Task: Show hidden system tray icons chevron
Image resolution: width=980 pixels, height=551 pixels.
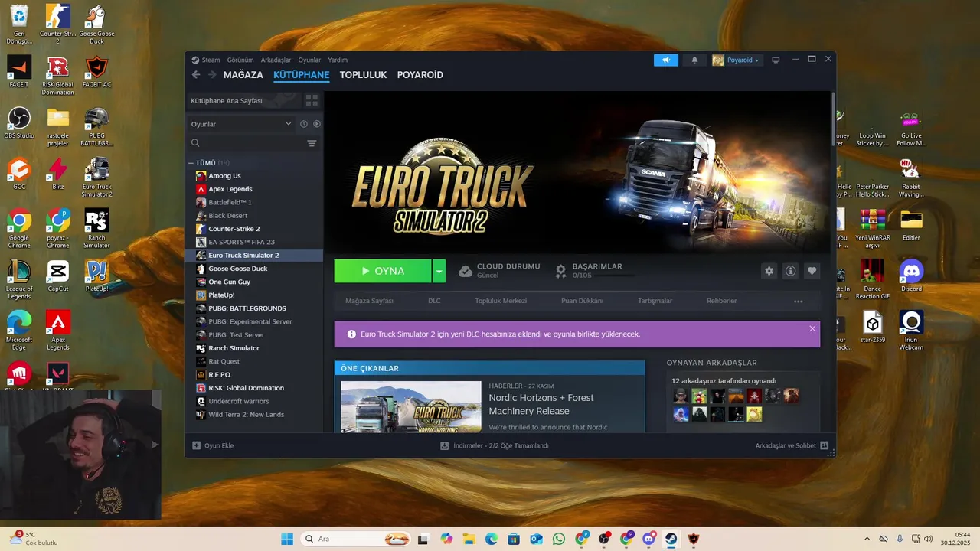Action: tap(867, 539)
